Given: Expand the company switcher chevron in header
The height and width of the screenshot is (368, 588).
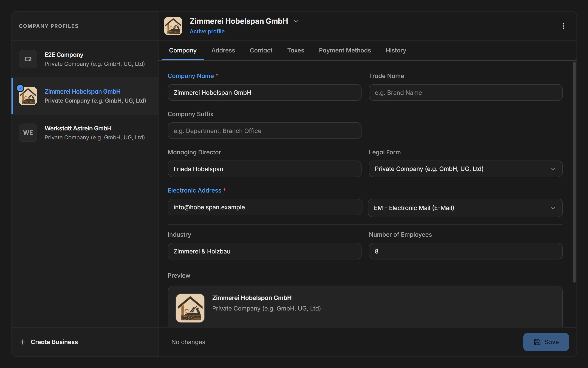Looking at the screenshot, I should point(296,21).
